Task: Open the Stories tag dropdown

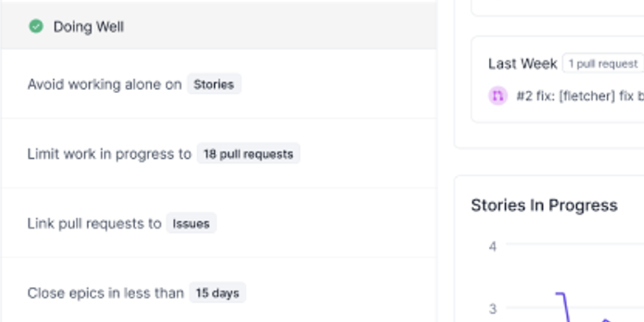Action: tap(214, 84)
